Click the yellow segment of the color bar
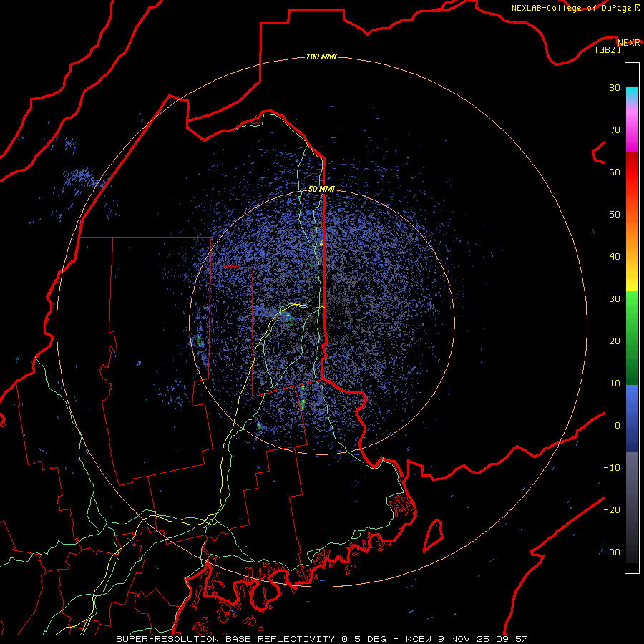Screen dimensions: 644x644 (632, 281)
